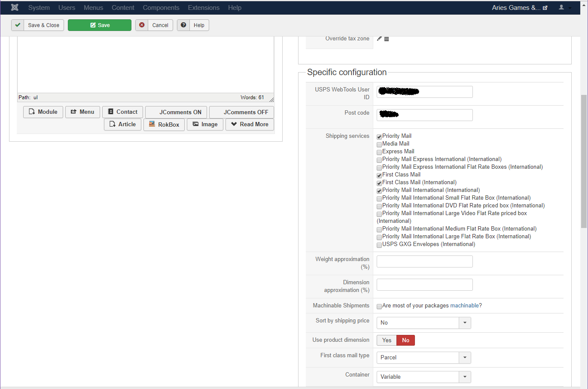Uncheck the Priority Mail checkbox
Viewport: 588px width, 389px height.
pos(379,137)
